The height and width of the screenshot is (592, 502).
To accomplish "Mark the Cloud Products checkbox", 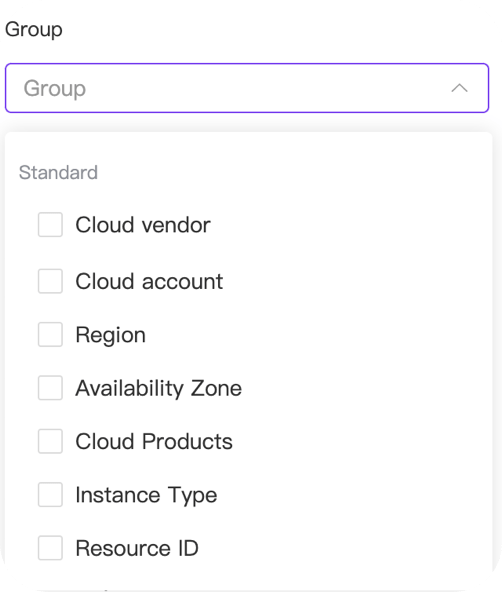I will (x=50, y=441).
